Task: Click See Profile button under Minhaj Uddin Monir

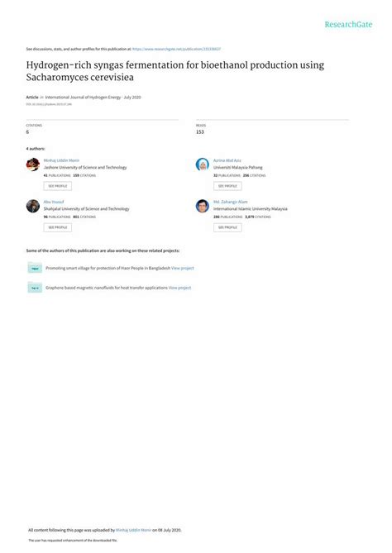Action: [x=58, y=186]
